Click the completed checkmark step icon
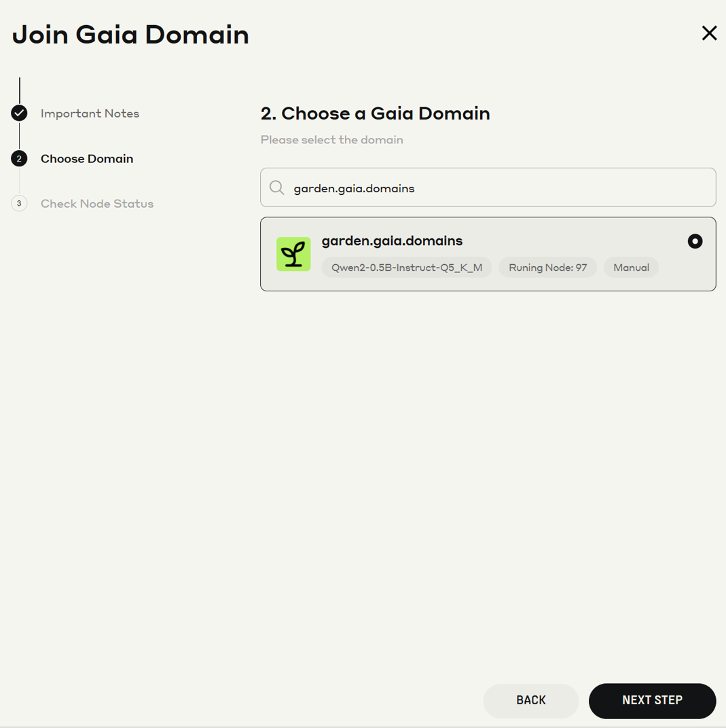The height and width of the screenshot is (728, 726). coord(19,113)
